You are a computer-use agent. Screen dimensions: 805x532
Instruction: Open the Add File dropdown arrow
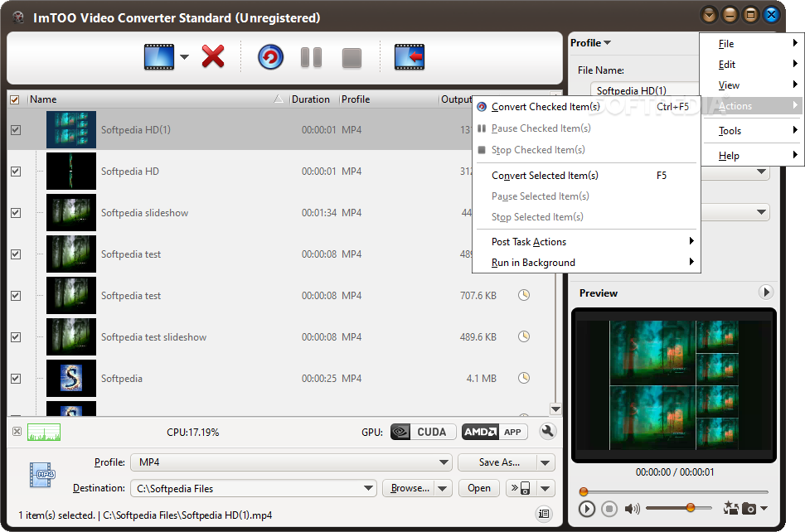[x=184, y=57]
